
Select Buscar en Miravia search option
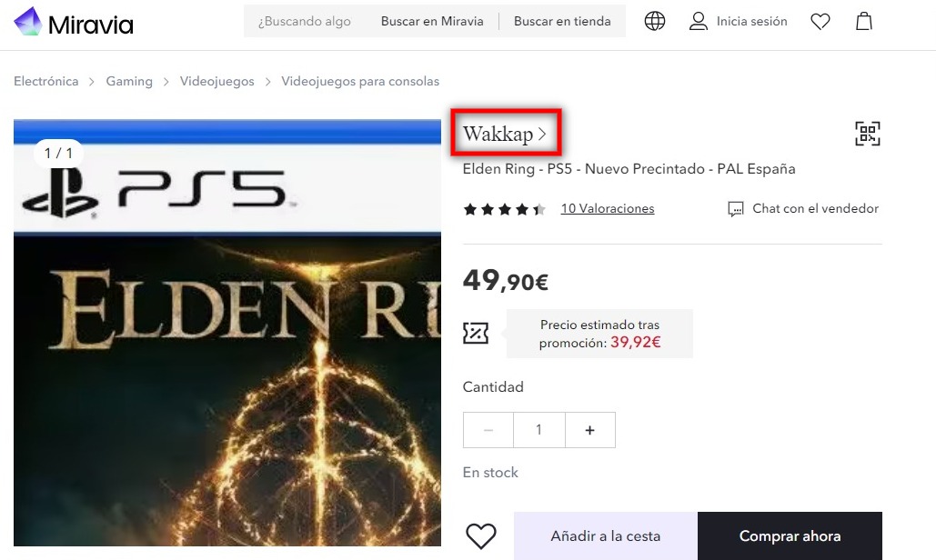click(432, 22)
